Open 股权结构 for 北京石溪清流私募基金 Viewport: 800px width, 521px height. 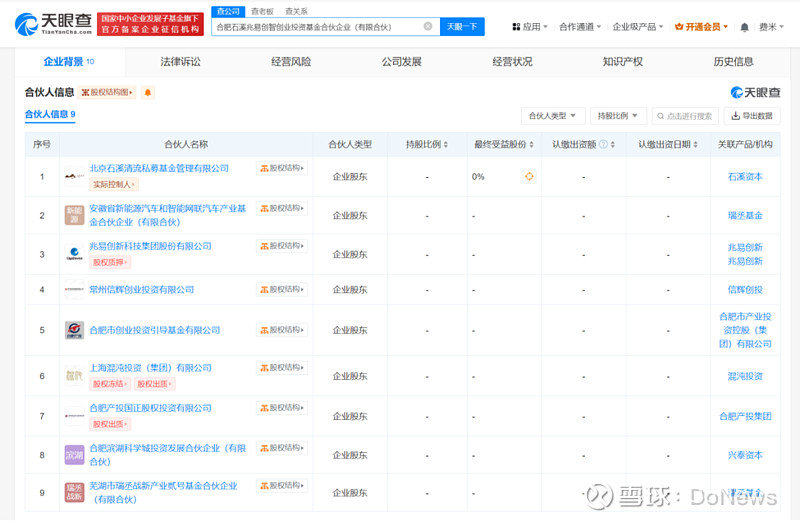click(x=282, y=168)
